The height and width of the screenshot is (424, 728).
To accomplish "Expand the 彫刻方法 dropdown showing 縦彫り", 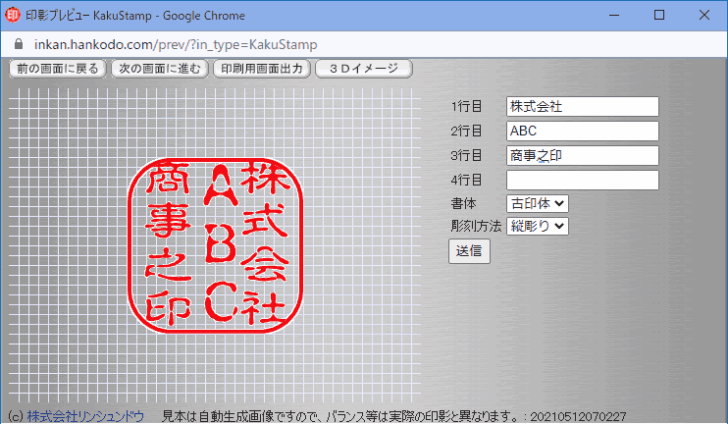I will (537, 226).
